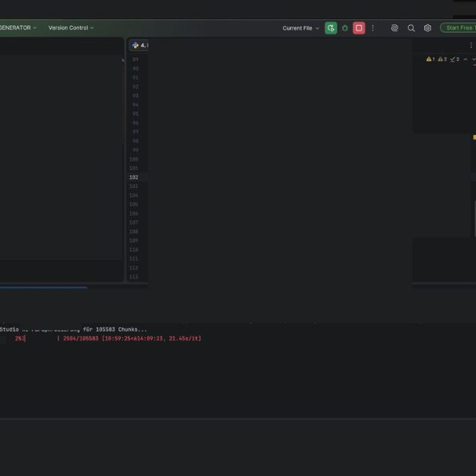Click the yellow warning count indicator
The image size is (476, 476).
[430, 59]
